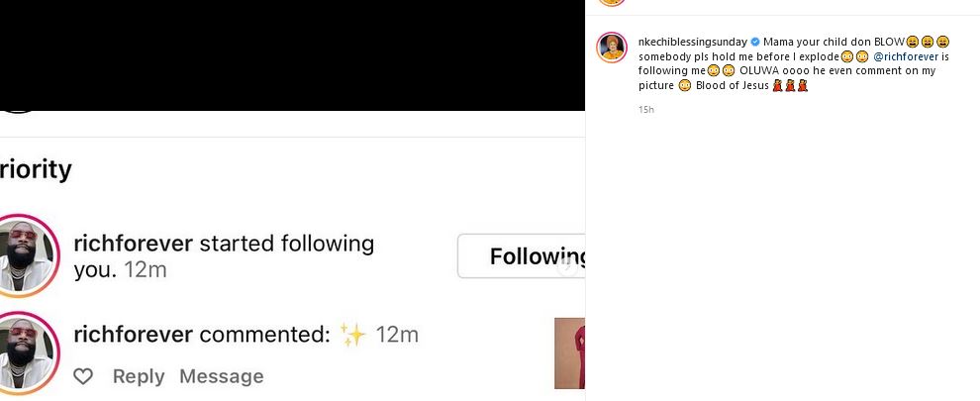Click the partial profile avatar above the caption

(612, 3)
